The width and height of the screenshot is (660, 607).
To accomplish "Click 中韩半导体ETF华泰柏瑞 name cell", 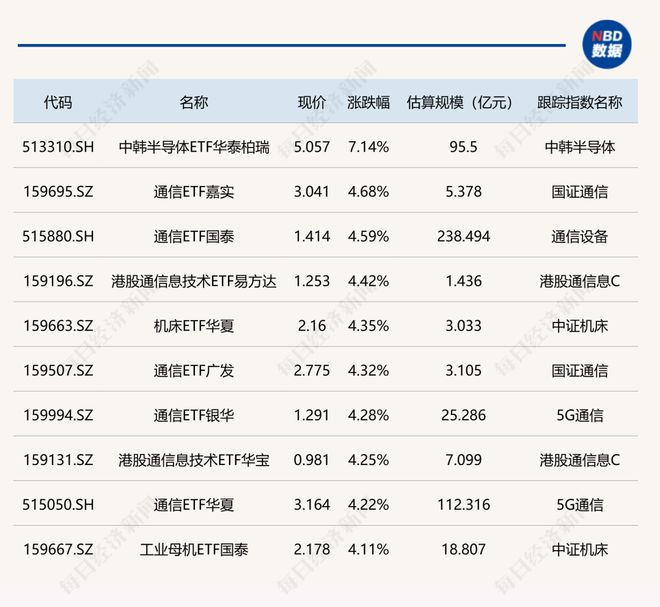I will pyautogui.click(x=194, y=147).
